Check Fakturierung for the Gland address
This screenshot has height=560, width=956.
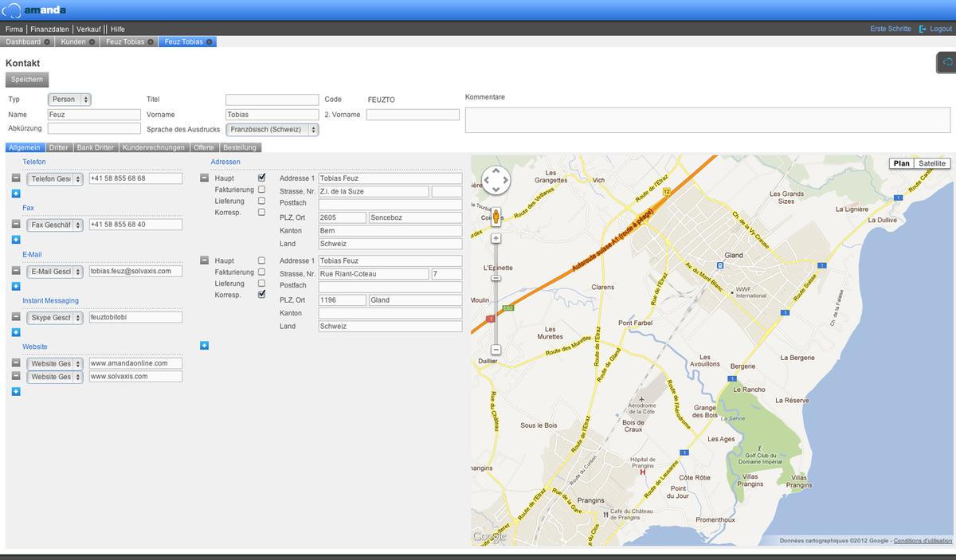click(261, 272)
